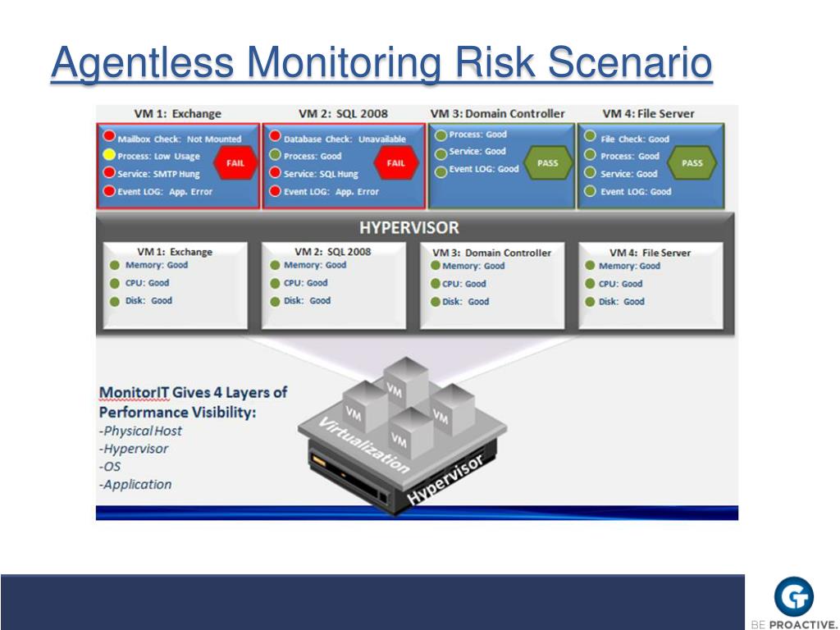840x630 pixels.
Task: Click hypervisor card title 'VM 1: Exchange'
Action: 175,252
